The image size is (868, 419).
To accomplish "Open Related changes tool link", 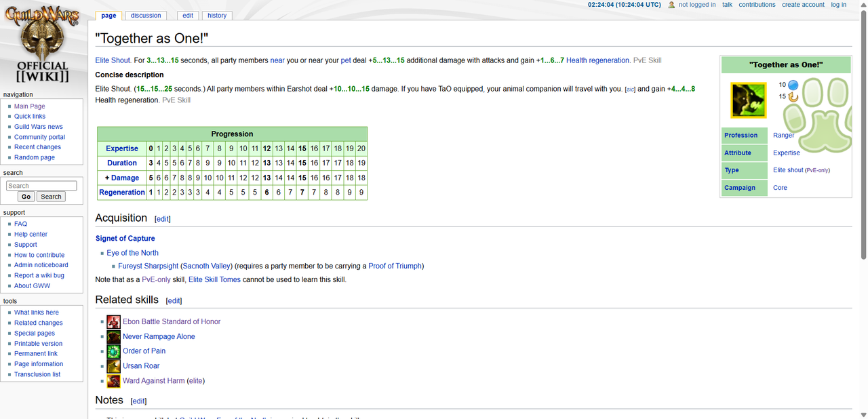I will pos(39,323).
